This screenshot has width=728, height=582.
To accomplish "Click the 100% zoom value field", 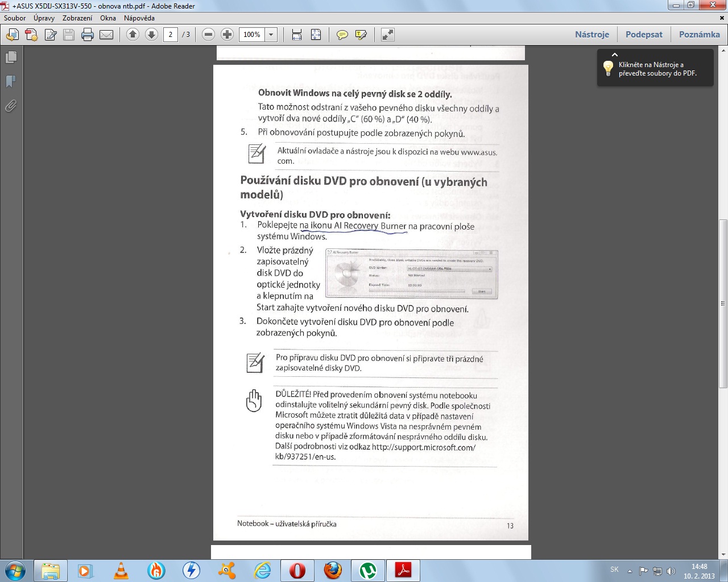I will point(252,35).
